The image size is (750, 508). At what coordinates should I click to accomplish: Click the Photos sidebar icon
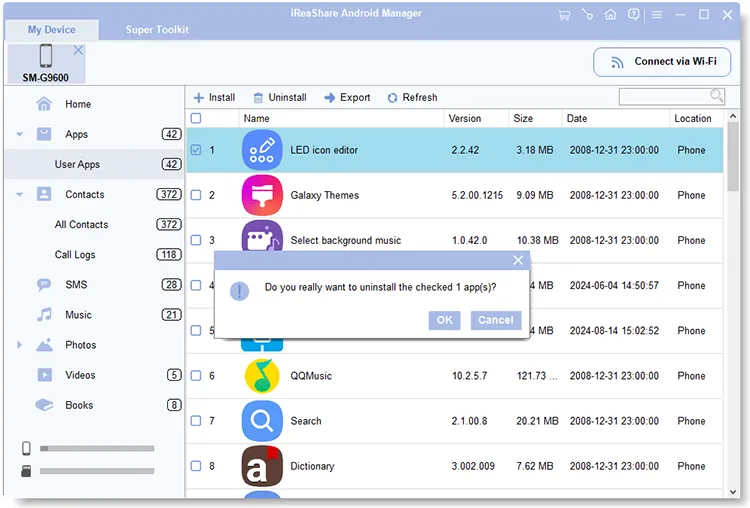[44, 345]
